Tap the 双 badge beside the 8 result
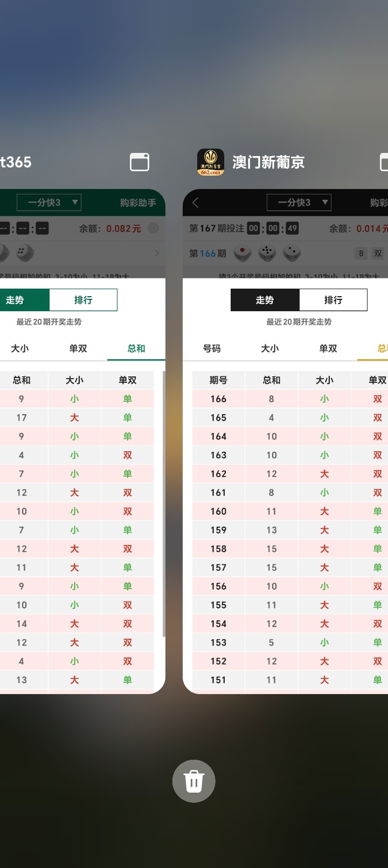 [x=378, y=253]
